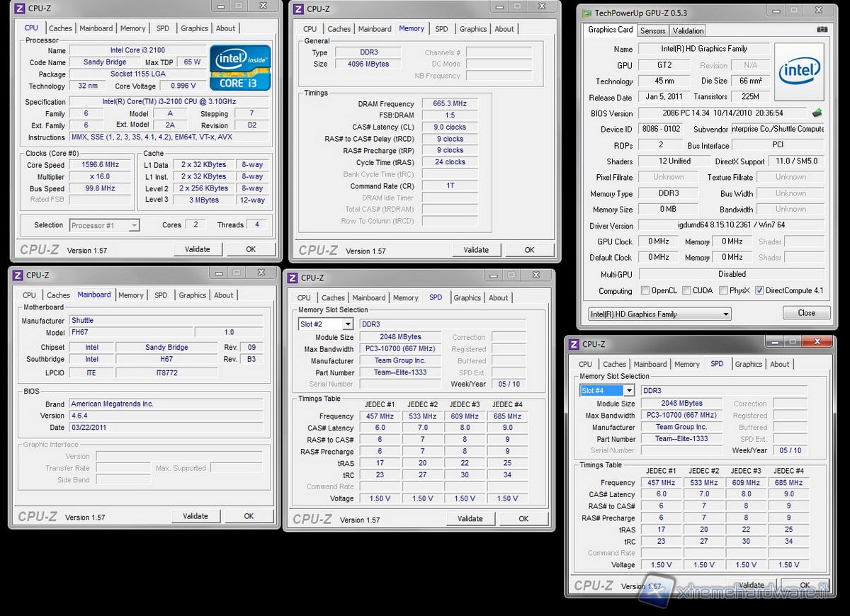Open the Validation tab in GPU-Z
Viewport: 850px width, 616px height.
(x=688, y=30)
